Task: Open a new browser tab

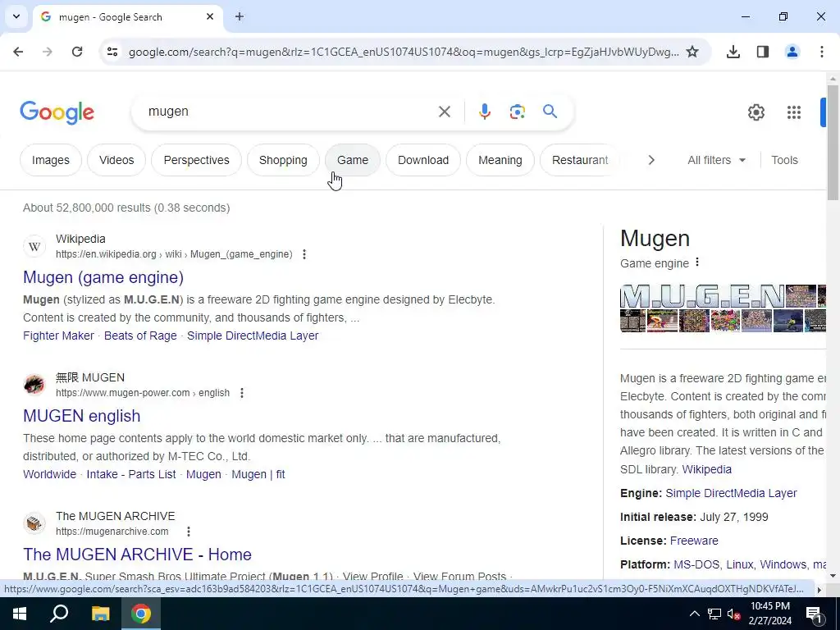Action: tap(240, 16)
